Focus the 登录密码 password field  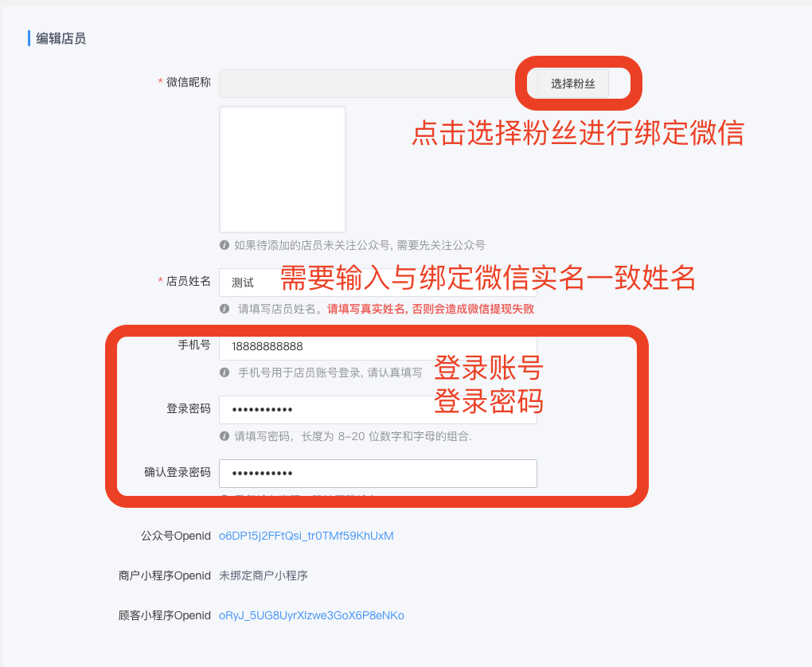point(378,410)
